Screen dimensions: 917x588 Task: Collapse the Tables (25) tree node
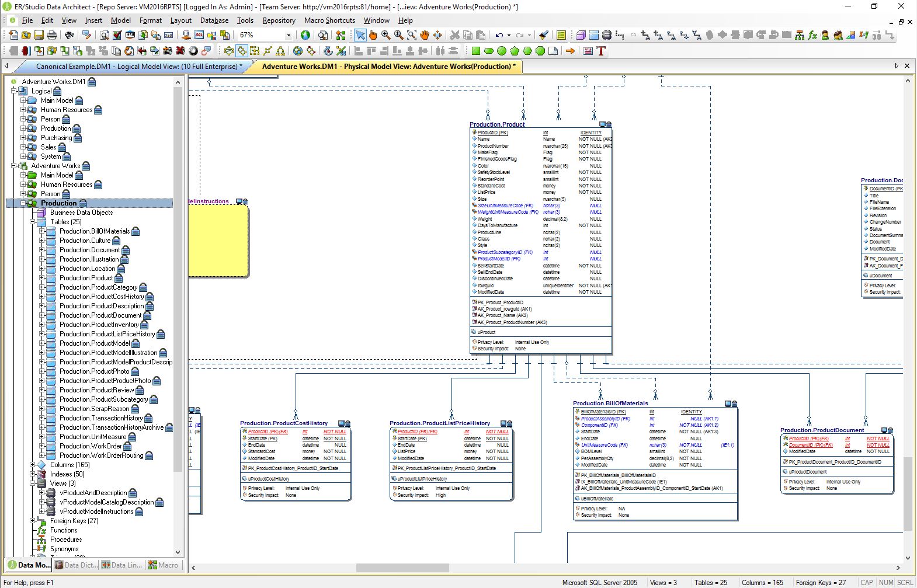tap(33, 222)
